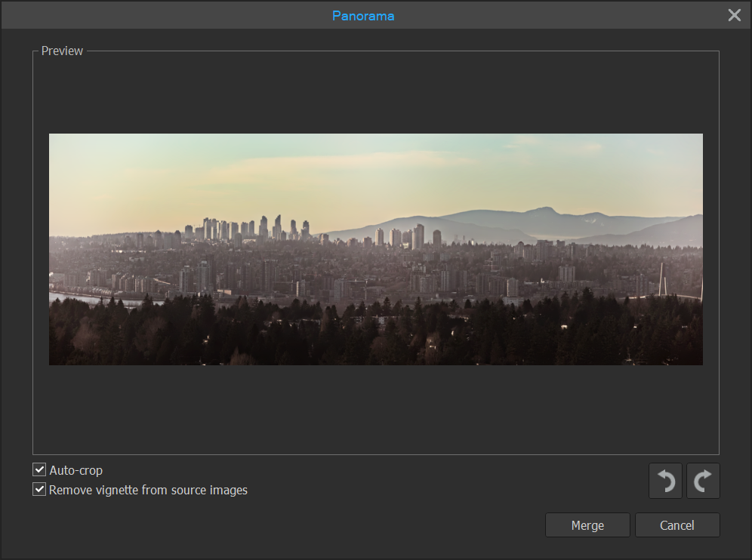Viewport: 752px width, 560px height.
Task: Cancel the panorama dialog
Action: pyautogui.click(x=677, y=525)
